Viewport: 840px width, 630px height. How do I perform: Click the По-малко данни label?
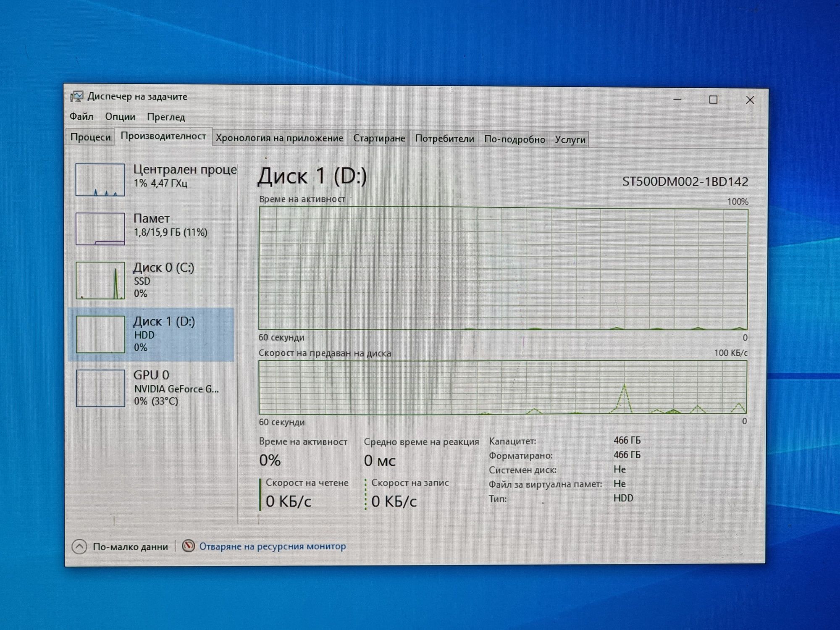[130, 547]
